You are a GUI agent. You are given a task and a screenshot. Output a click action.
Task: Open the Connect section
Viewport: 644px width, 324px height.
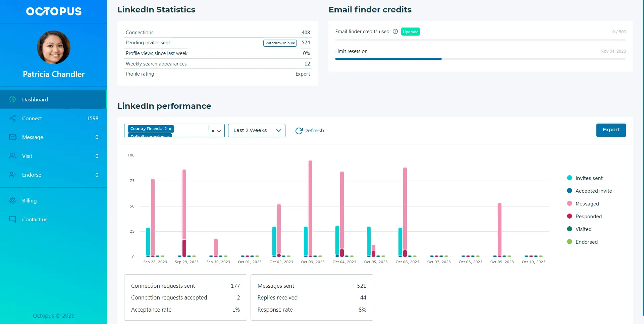(32, 118)
